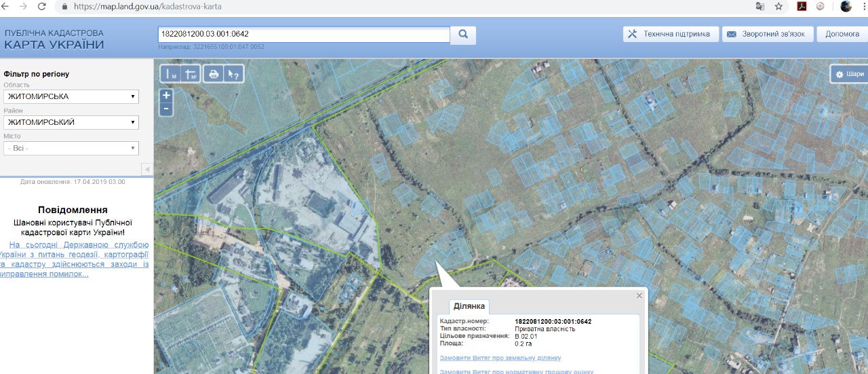Print the current cadastral map view
Viewport: 868px width, 374px height.
[214, 74]
